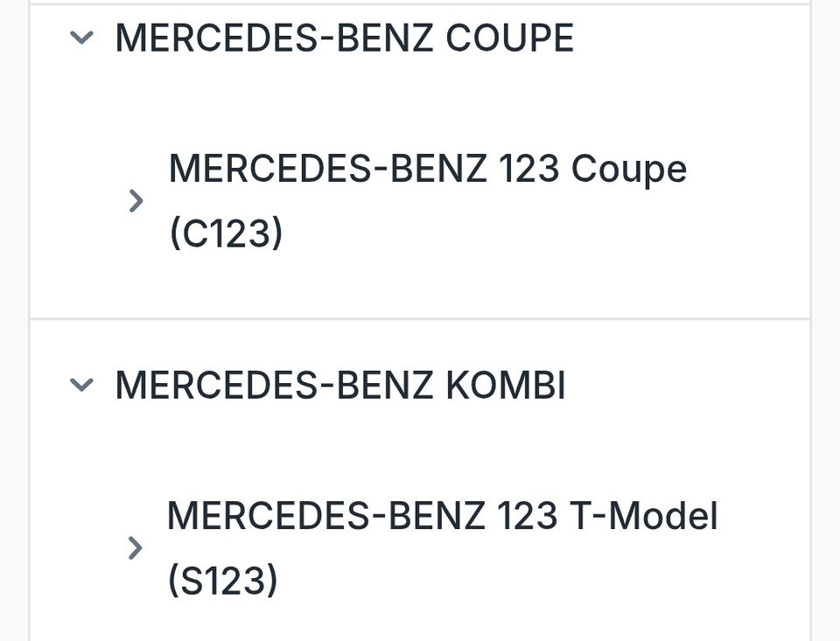Hide the kombi body type group

pyautogui.click(x=81, y=385)
